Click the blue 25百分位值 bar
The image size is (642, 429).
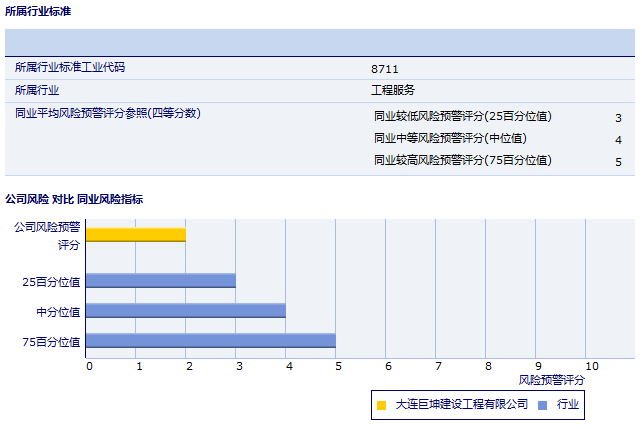[161, 281]
